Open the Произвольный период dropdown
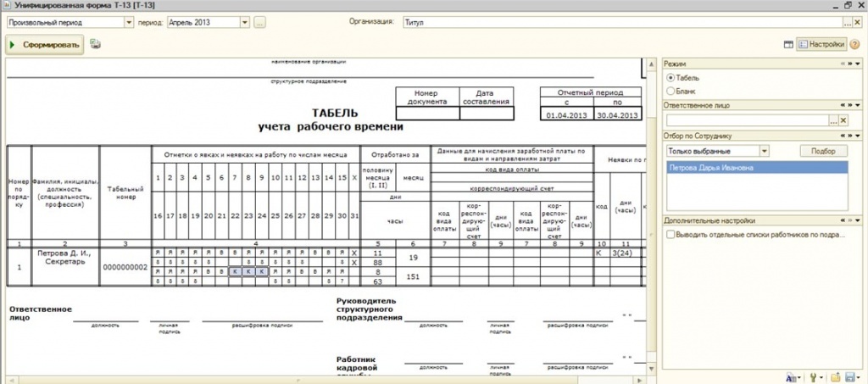The image size is (868, 384). tap(130, 22)
